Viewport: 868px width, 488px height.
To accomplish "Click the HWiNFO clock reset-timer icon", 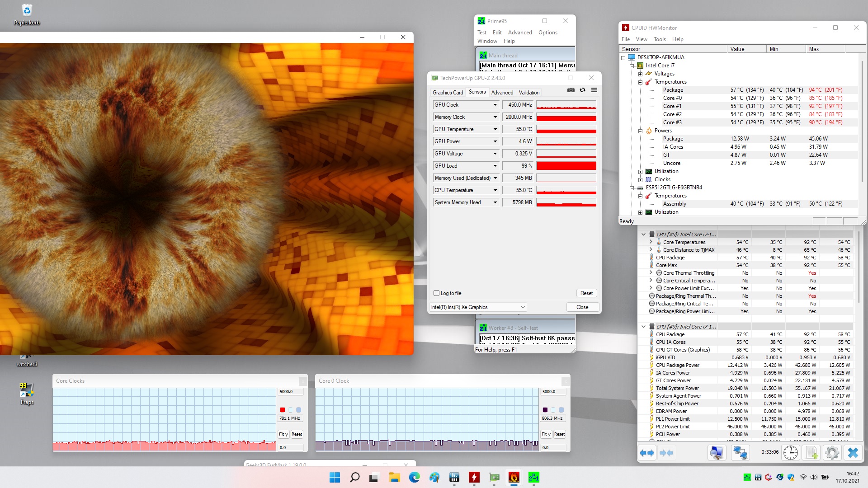I will pos(790,453).
